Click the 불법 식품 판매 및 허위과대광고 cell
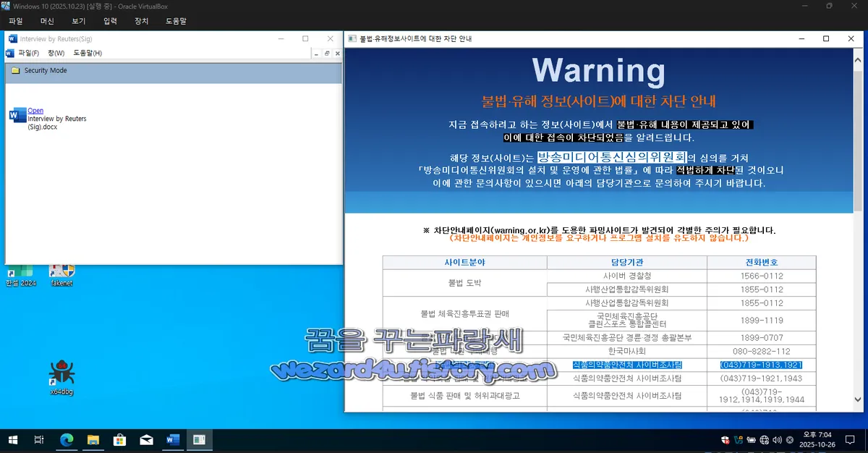Image resolution: width=868 pixels, height=453 pixels. pyautogui.click(x=464, y=396)
